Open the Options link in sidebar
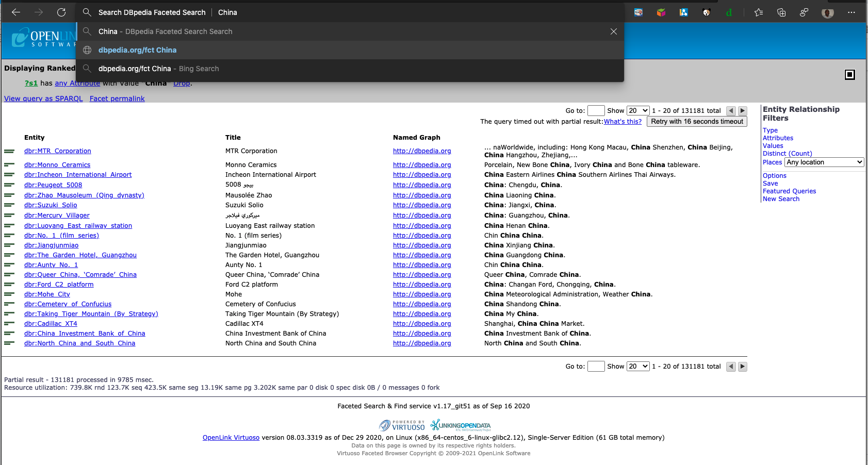The height and width of the screenshot is (465, 868). 774,176
